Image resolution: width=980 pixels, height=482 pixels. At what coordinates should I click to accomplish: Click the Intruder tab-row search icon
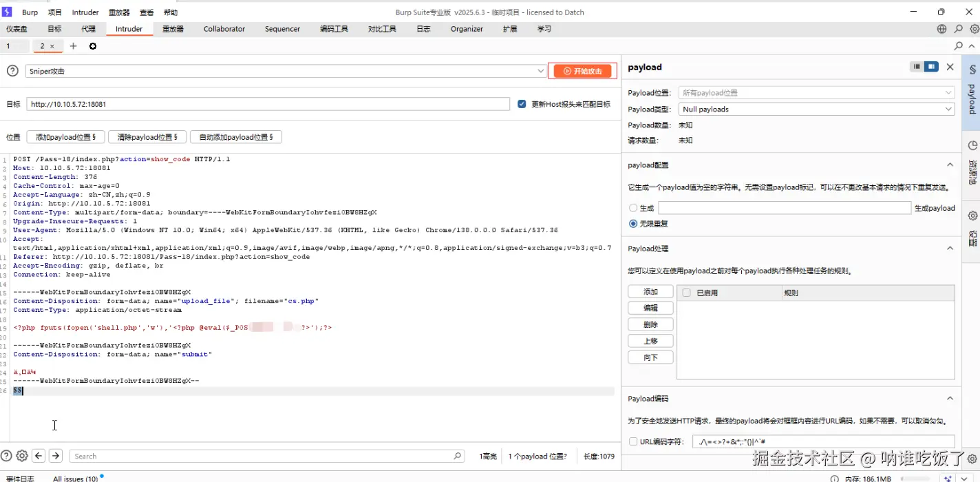pyautogui.click(x=959, y=46)
